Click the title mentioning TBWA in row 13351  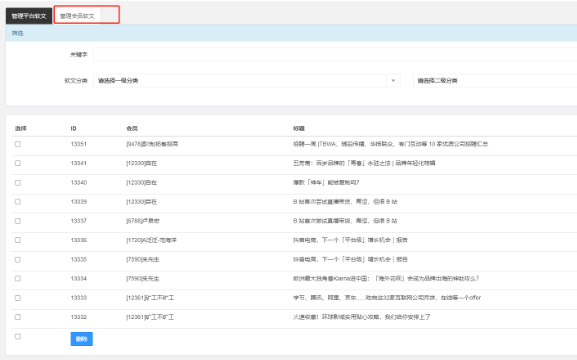tap(390, 144)
